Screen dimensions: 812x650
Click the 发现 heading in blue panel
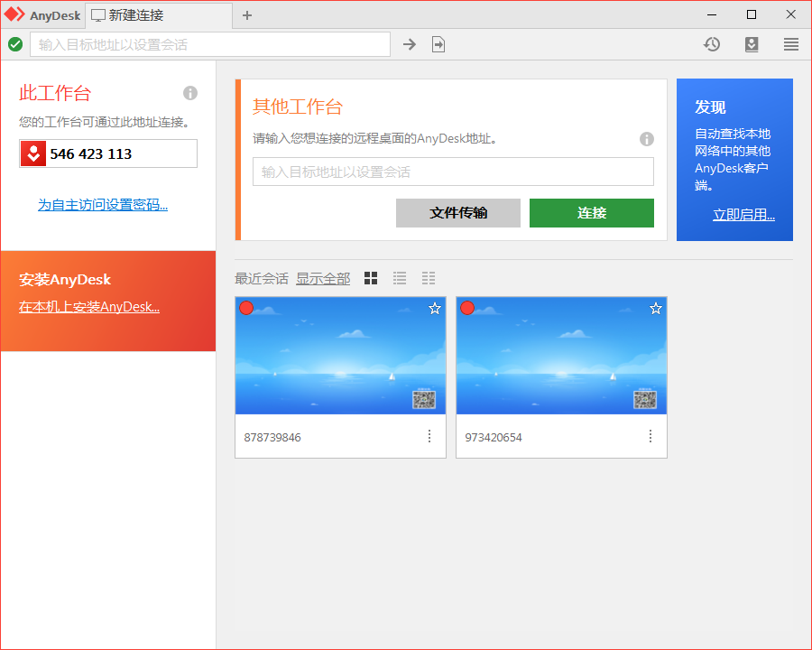click(x=710, y=107)
